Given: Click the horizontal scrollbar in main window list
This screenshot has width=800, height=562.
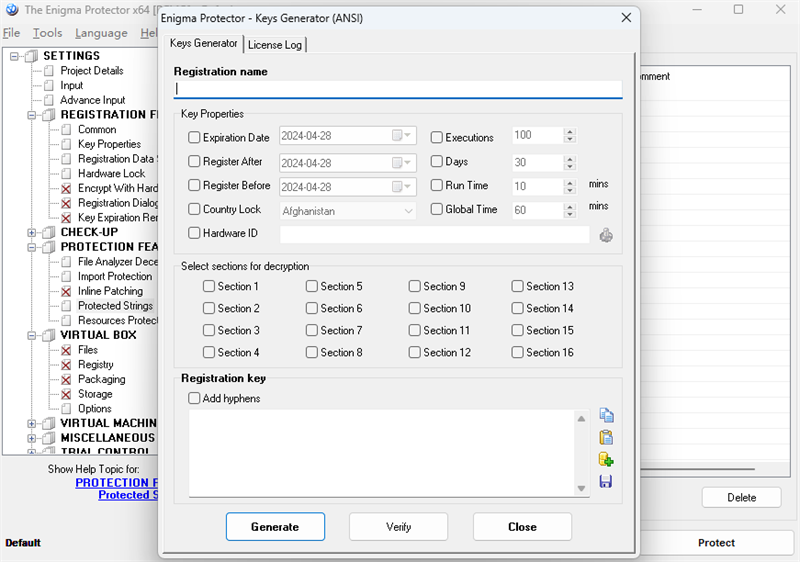Looking at the screenshot, I should [x=697, y=469].
